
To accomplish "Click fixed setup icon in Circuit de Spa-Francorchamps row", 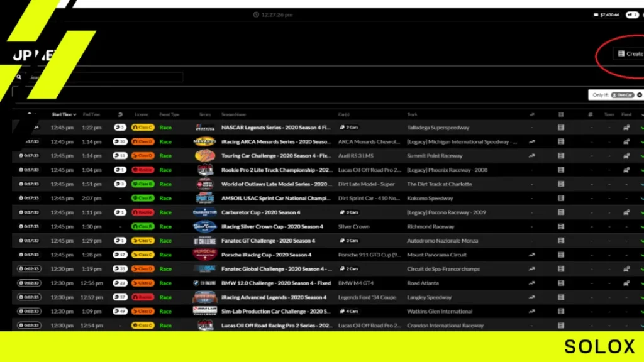I will click(626, 269).
